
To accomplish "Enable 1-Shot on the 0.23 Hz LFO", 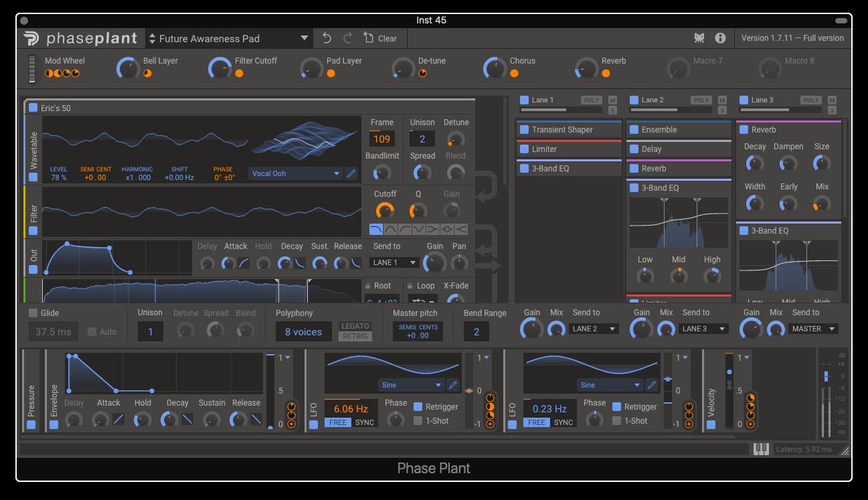I will tap(616, 421).
